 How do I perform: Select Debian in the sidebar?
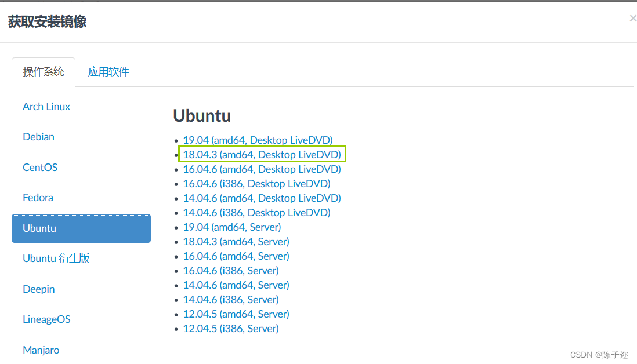[x=39, y=137]
